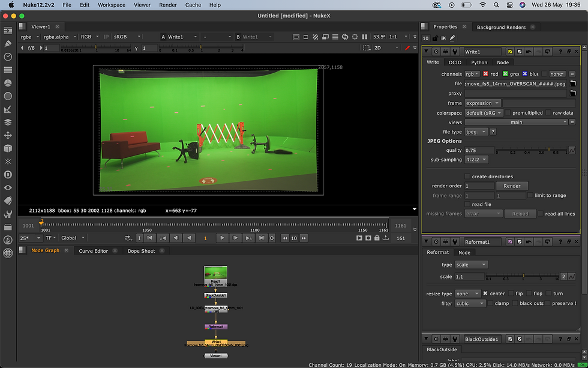Open the quality knob animation menu
Image resolution: width=588 pixels, height=368 pixels.
[x=572, y=150]
